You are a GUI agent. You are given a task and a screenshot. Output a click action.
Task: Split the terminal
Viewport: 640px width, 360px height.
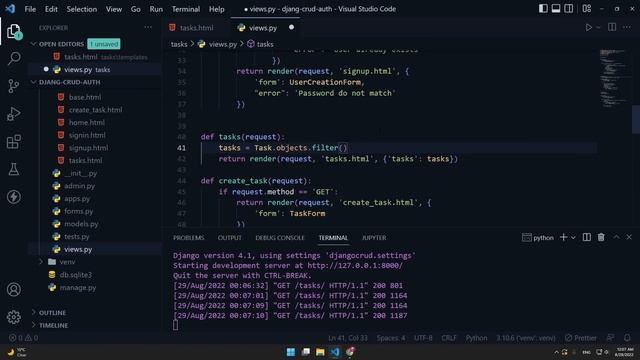[x=587, y=237]
